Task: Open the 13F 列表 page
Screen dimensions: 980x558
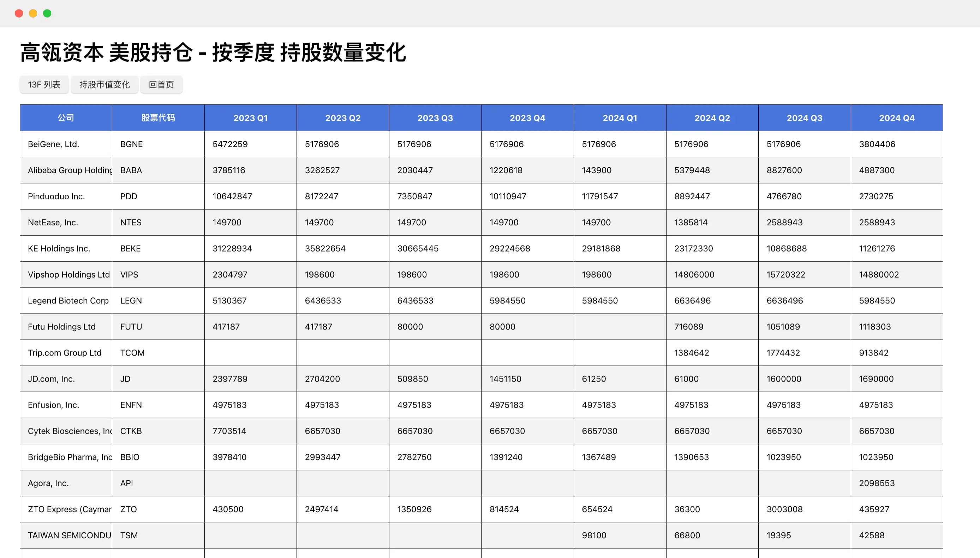Action: coord(44,85)
